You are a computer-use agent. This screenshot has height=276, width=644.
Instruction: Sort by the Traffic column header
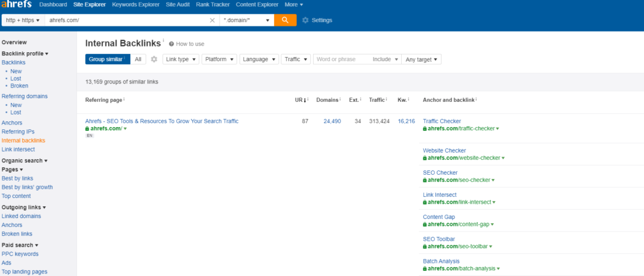[377, 99]
